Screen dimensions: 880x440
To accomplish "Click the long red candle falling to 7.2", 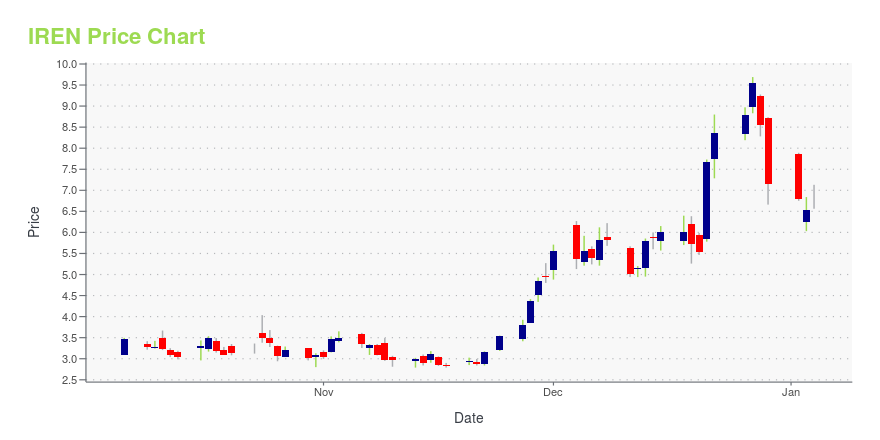I will click(768, 151).
